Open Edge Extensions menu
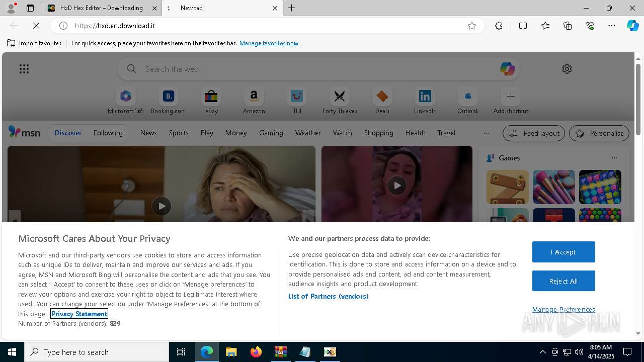644x362 pixels. coord(499,26)
